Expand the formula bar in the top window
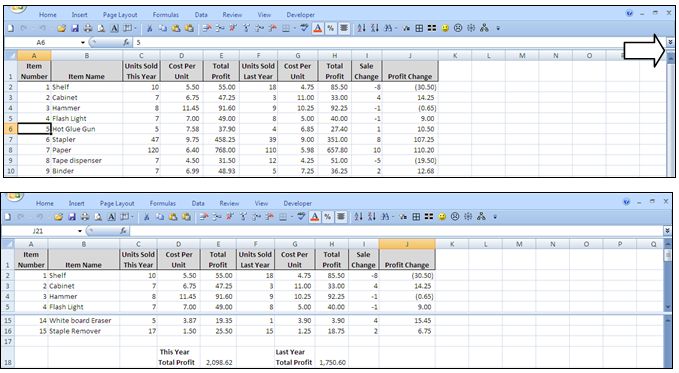 click(x=670, y=42)
